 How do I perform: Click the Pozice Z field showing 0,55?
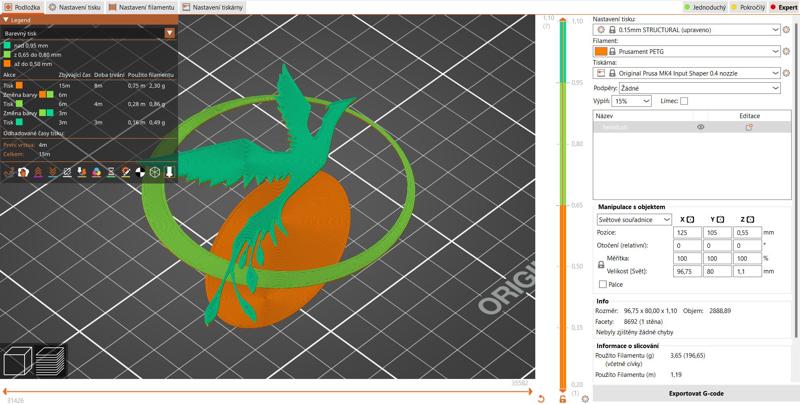747,233
